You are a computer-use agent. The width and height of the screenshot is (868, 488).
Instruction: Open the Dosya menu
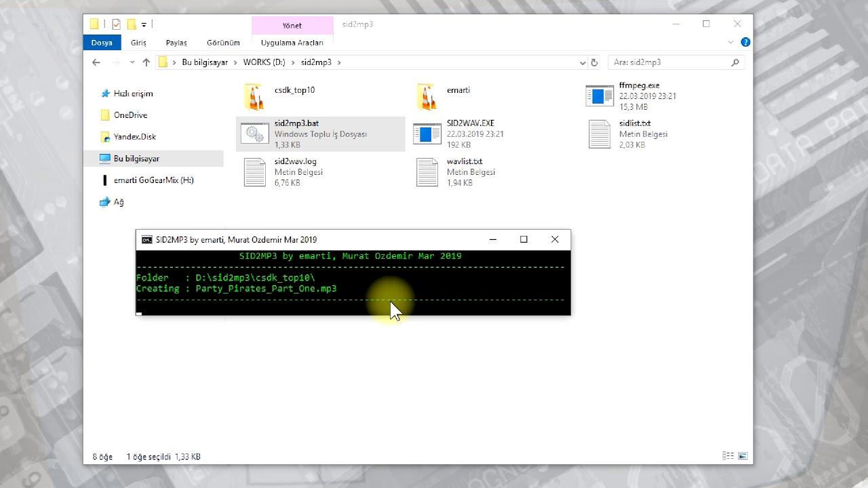click(x=102, y=42)
